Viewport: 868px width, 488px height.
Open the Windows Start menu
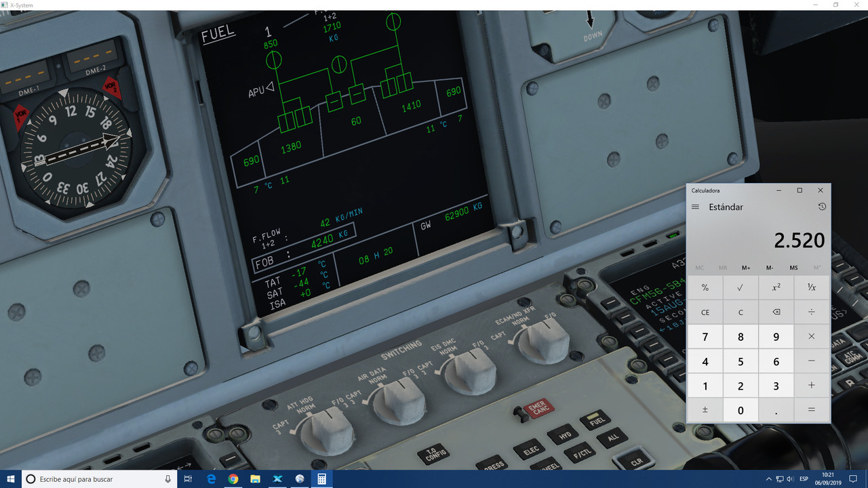pos(11,479)
